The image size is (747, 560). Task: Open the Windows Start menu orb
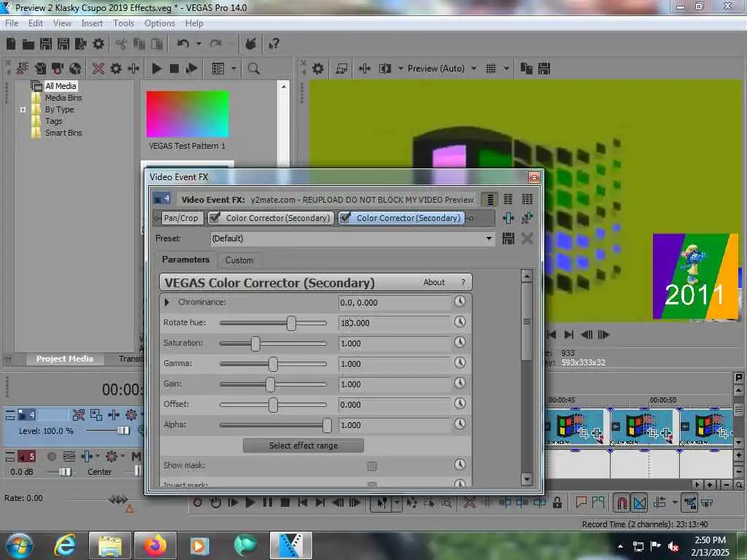pyautogui.click(x=19, y=545)
